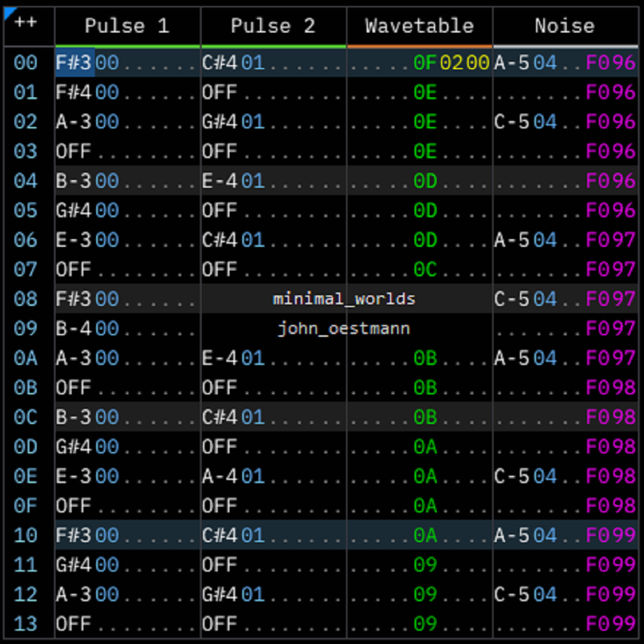Click the minimal_worlds text overlay
This screenshot has height=644, width=644.
[344, 299]
